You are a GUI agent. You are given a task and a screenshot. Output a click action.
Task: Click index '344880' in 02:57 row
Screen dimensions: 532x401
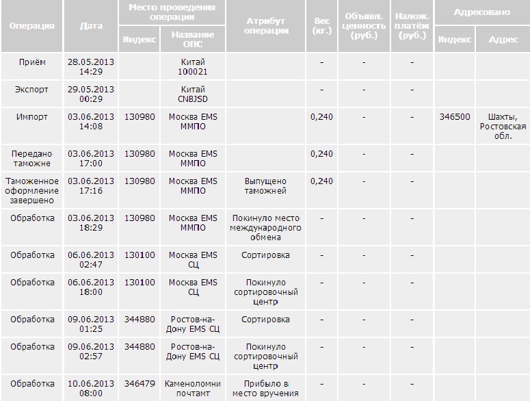[139, 347]
